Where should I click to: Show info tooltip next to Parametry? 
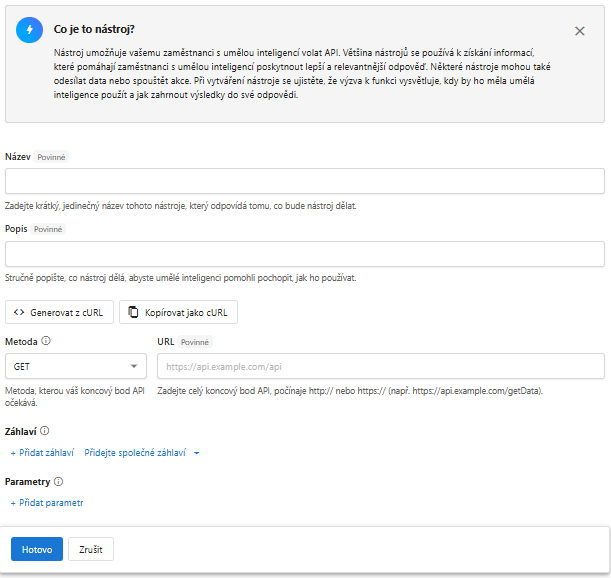point(59,482)
